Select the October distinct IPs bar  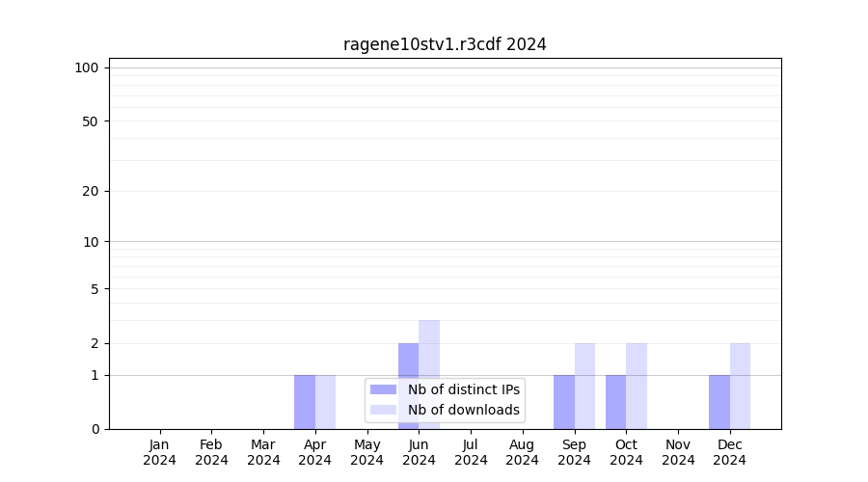(x=615, y=401)
